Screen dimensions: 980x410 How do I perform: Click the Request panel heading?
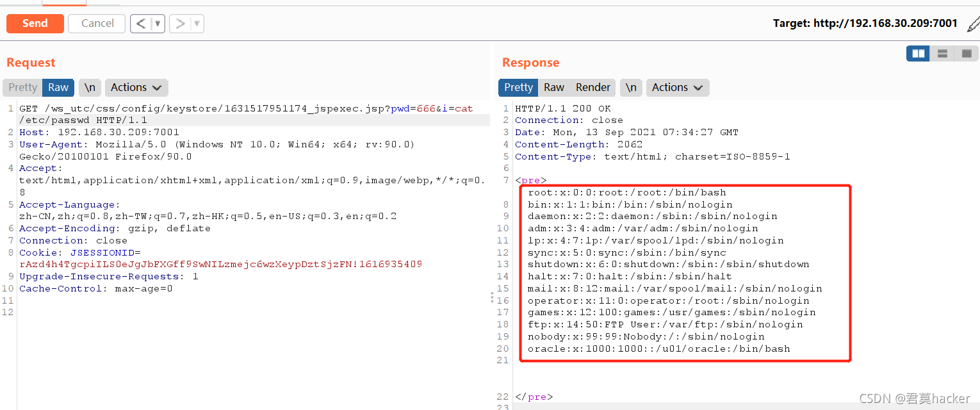coord(31,62)
